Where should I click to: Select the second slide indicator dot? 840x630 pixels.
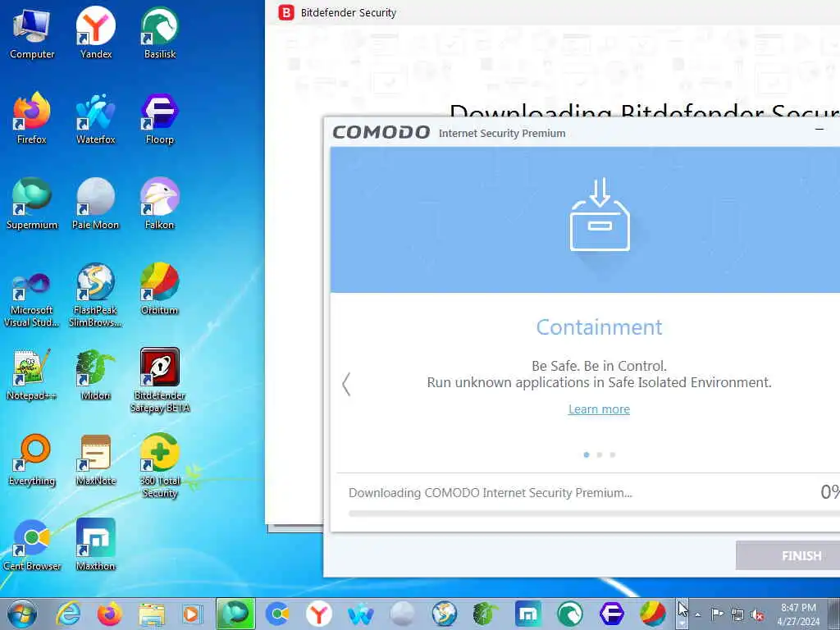coord(600,454)
